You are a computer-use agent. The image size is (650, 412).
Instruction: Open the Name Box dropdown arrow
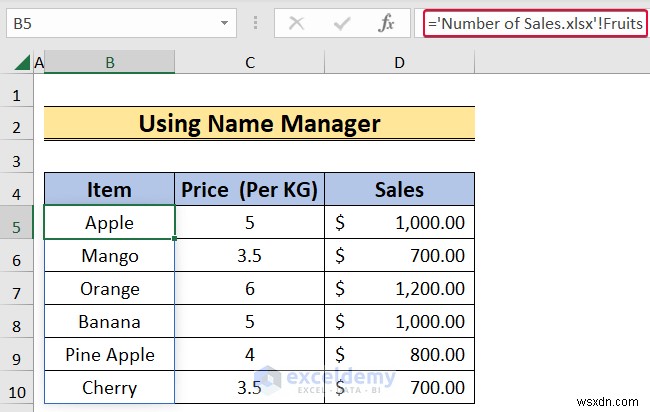coord(224,23)
